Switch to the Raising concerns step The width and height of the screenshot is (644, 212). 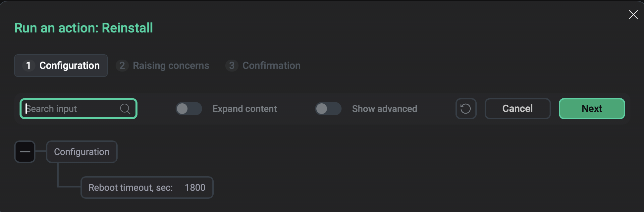tap(162, 65)
